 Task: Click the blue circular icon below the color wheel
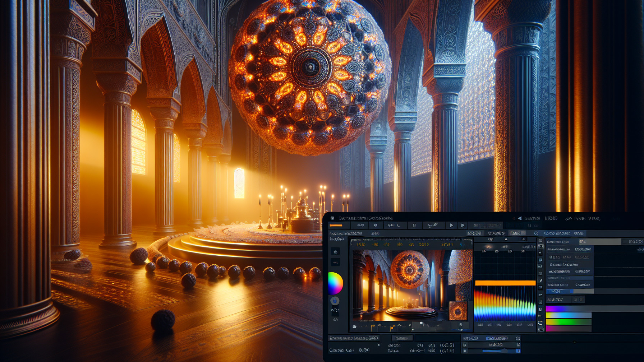tap(335, 301)
